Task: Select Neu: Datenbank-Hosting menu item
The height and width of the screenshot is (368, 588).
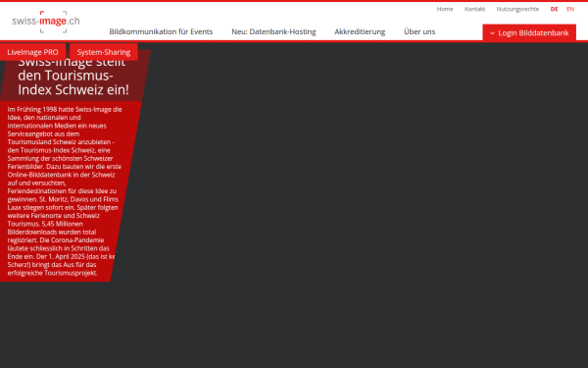Action: point(273,31)
